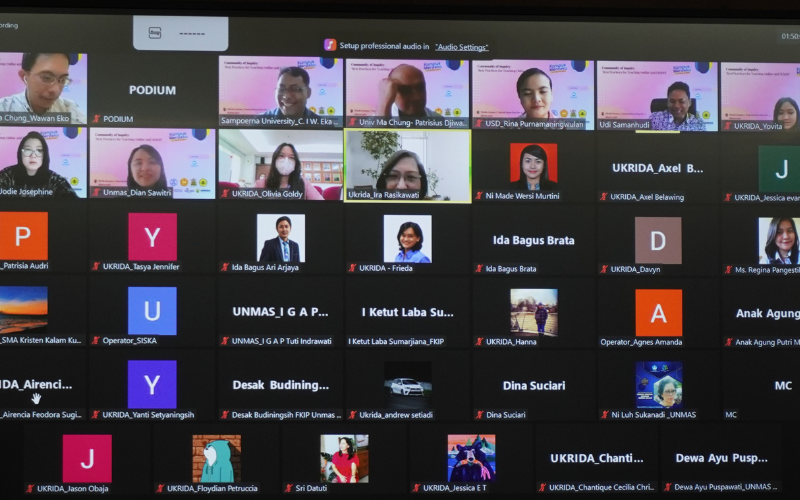
Task: Click the D avatar of UKRIDA_Davyn
Action: point(658,240)
